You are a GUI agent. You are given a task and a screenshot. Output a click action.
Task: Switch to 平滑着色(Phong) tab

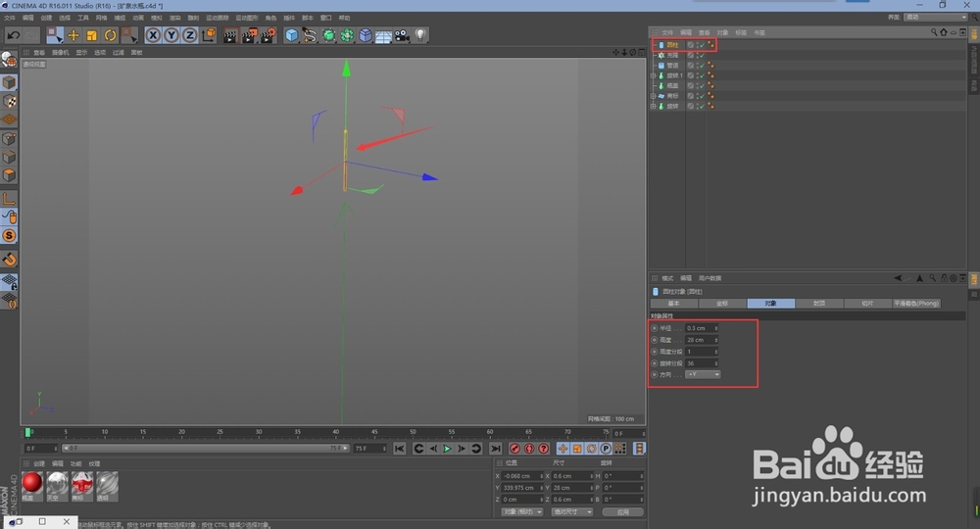[x=917, y=303]
